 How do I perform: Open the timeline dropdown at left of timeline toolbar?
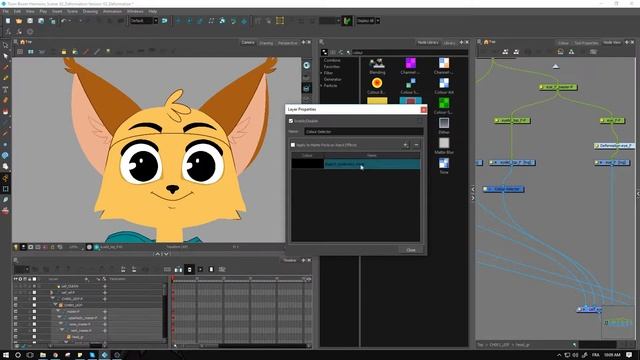(27, 269)
